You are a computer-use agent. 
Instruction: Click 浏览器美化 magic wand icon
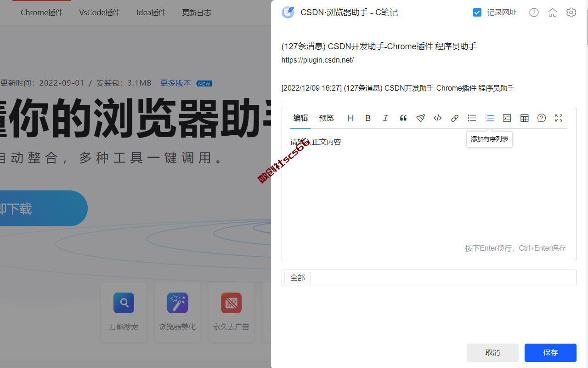point(177,303)
